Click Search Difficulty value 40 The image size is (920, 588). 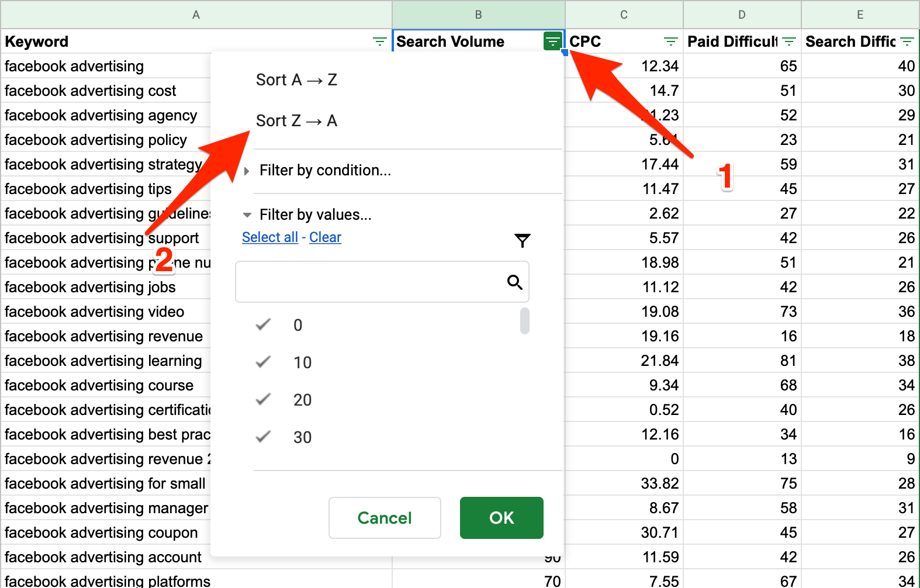pyautogui.click(x=860, y=66)
